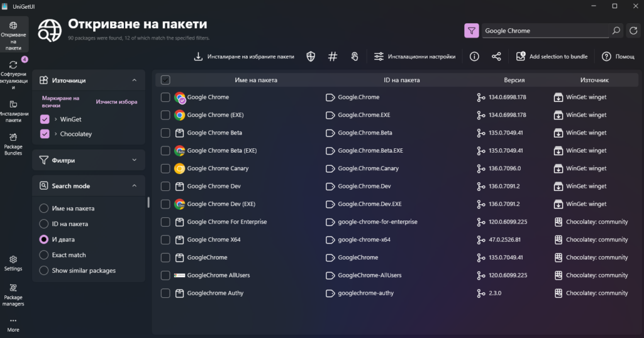Open Package managers in the sidebar

[14, 295]
